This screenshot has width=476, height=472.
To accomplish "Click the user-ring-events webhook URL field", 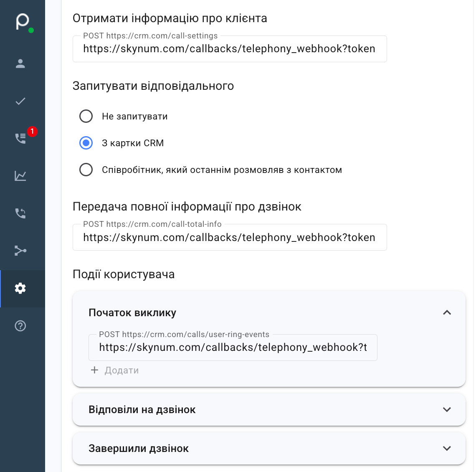I will (x=233, y=348).
